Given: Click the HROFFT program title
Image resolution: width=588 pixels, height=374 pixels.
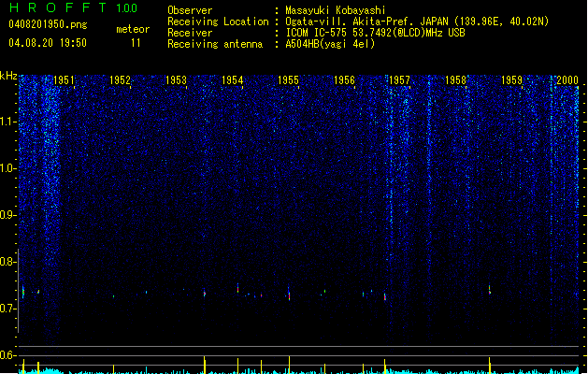Looking at the screenshot, I should pos(58,7).
